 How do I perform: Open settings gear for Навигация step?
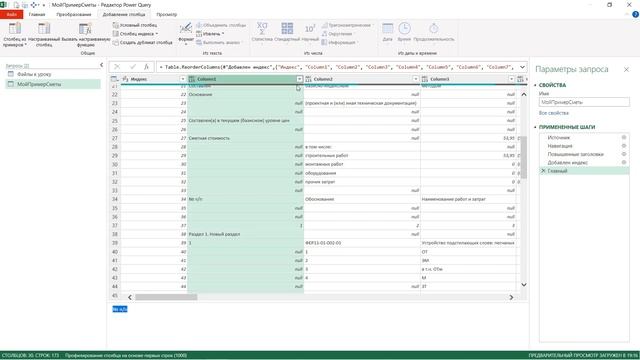coord(624,146)
